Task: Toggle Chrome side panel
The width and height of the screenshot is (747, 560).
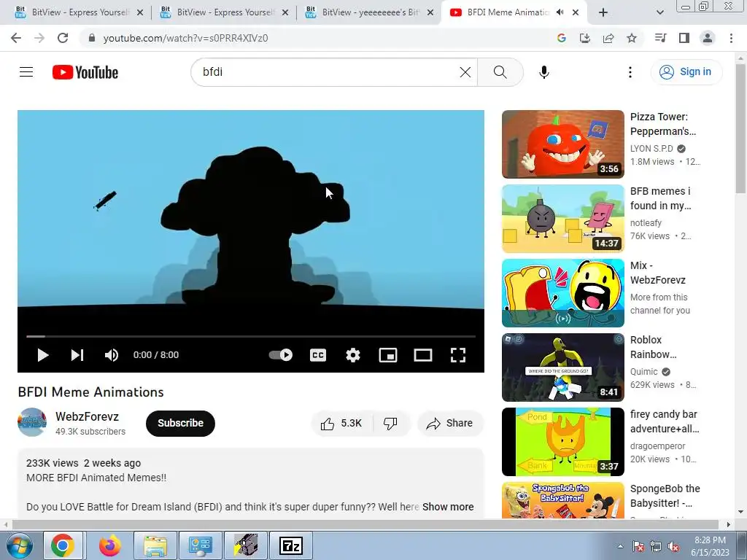Action: [x=684, y=38]
